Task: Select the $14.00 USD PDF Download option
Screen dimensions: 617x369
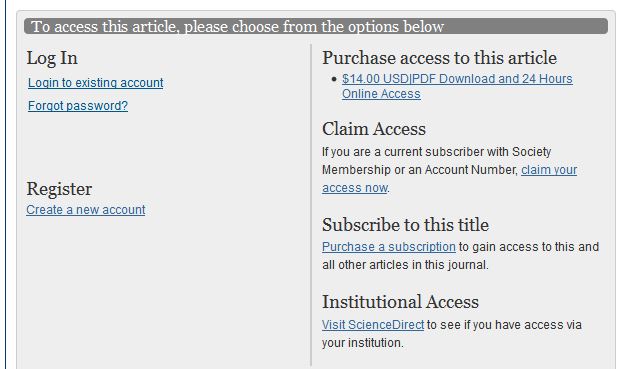Action: click(x=457, y=86)
